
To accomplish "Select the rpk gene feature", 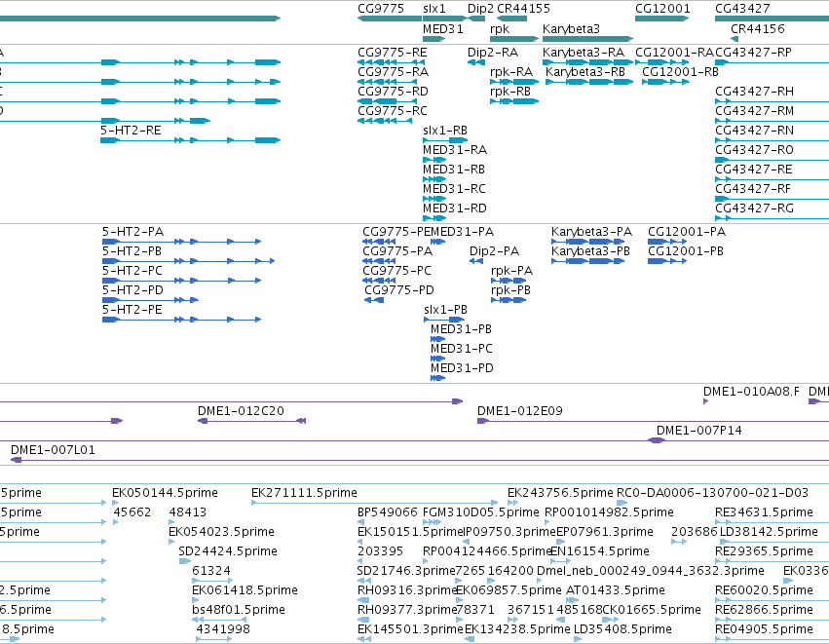I will pos(514,39).
